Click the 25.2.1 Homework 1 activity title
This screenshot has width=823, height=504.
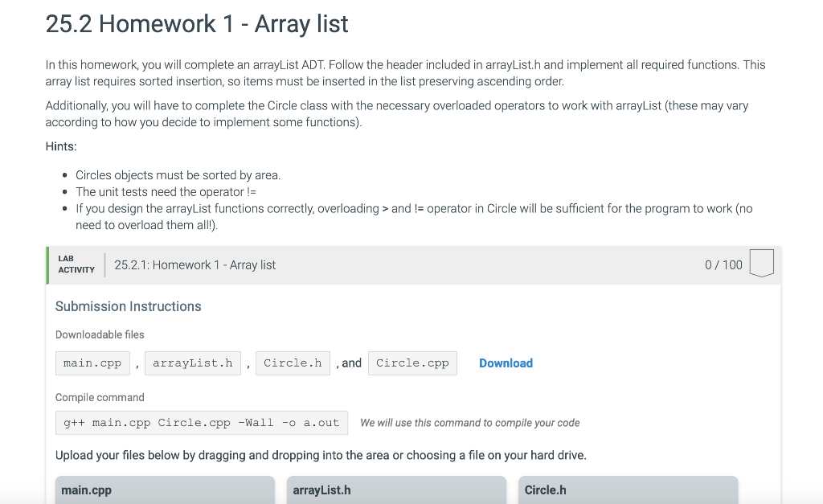click(195, 264)
